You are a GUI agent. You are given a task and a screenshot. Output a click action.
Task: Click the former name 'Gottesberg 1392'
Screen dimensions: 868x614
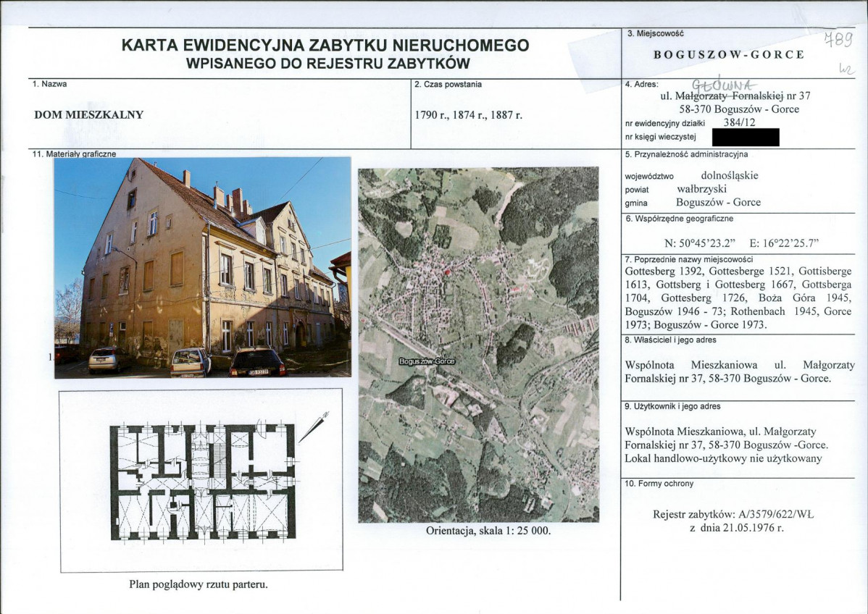(664, 271)
